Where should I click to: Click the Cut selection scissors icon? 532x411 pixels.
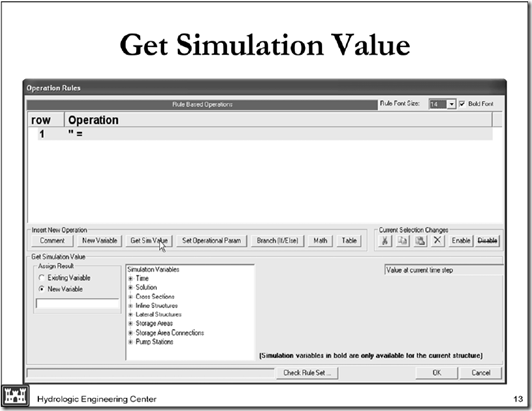[x=385, y=241]
